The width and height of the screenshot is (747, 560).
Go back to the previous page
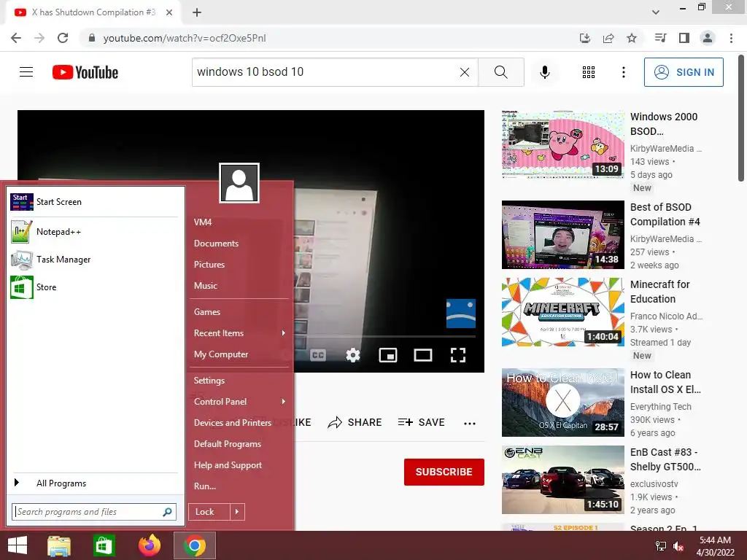(x=16, y=38)
